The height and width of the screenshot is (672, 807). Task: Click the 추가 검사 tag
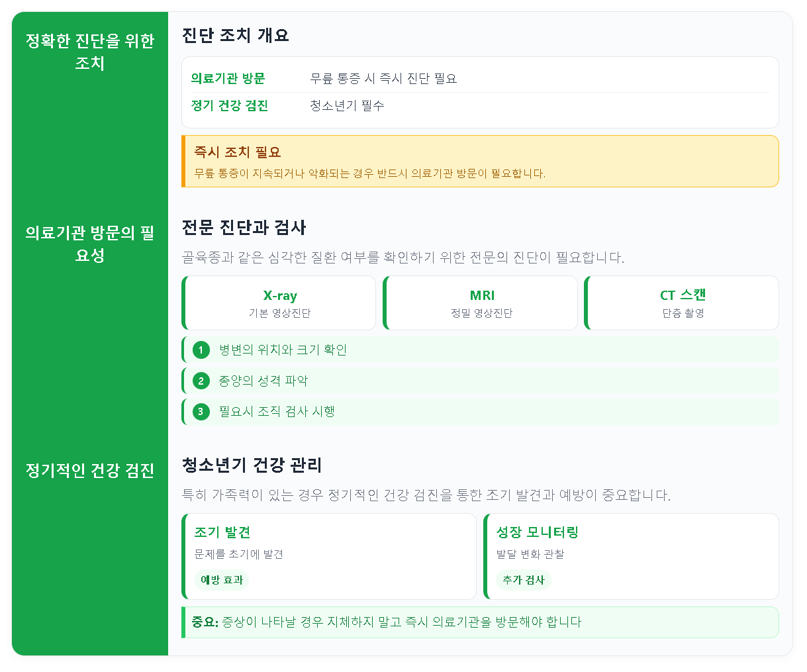(x=524, y=580)
